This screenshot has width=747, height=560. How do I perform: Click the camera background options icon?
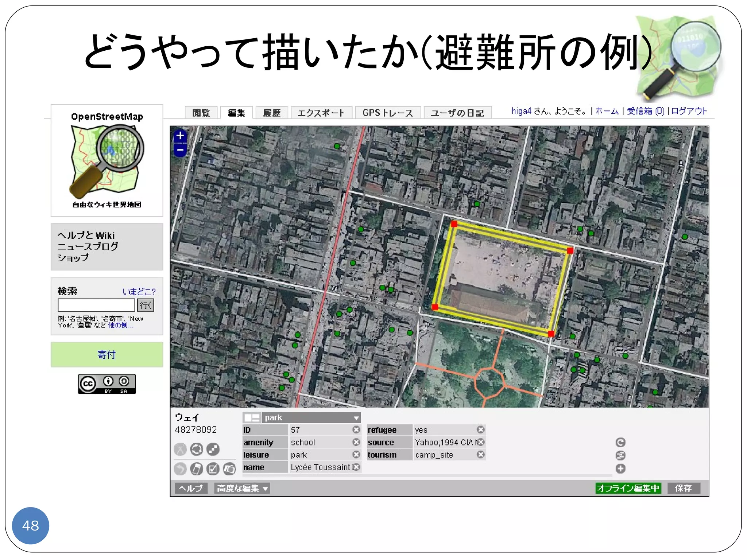click(229, 469)
